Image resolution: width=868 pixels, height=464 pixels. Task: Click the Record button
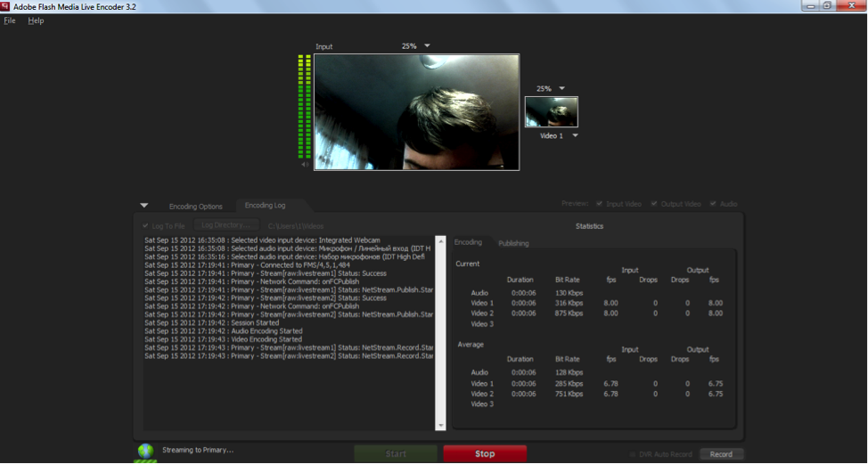721,454
